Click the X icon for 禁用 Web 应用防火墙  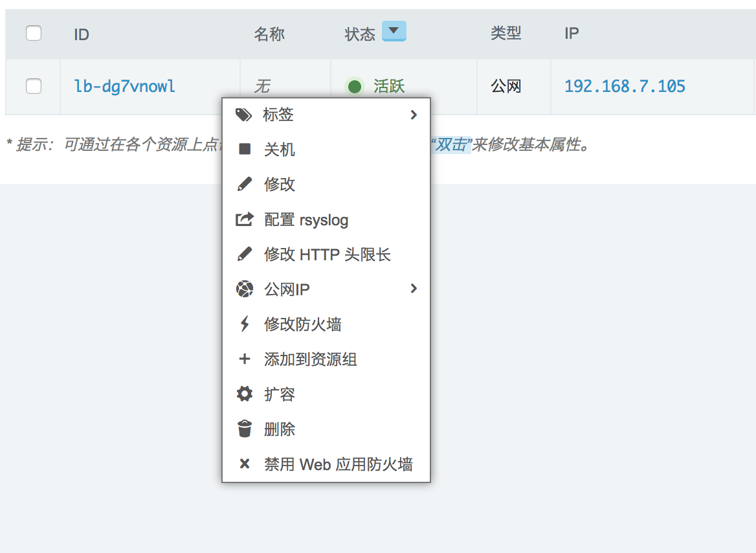[245, 464]
